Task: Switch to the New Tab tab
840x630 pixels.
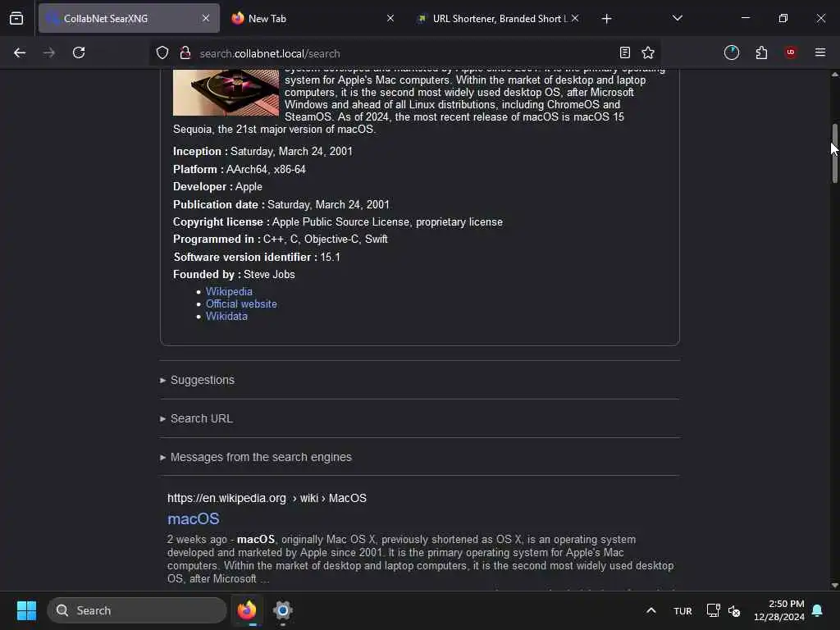Action: (x=313, y=19)
